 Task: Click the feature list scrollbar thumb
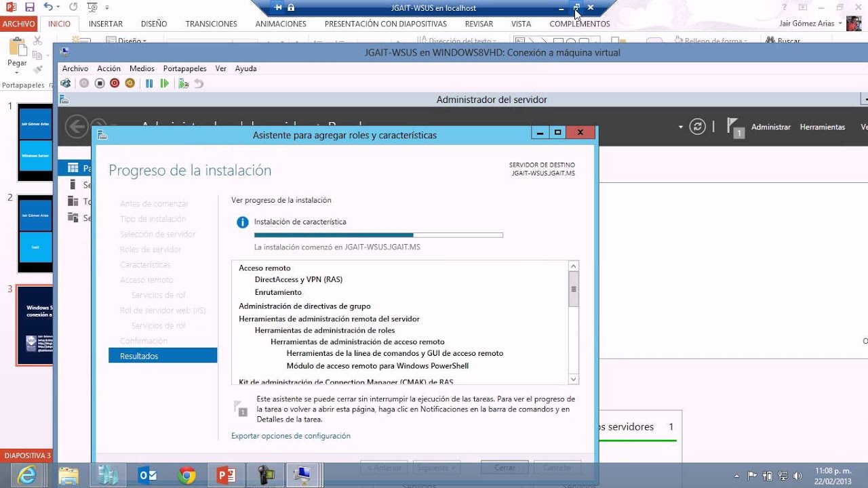[x=574, y=289]
